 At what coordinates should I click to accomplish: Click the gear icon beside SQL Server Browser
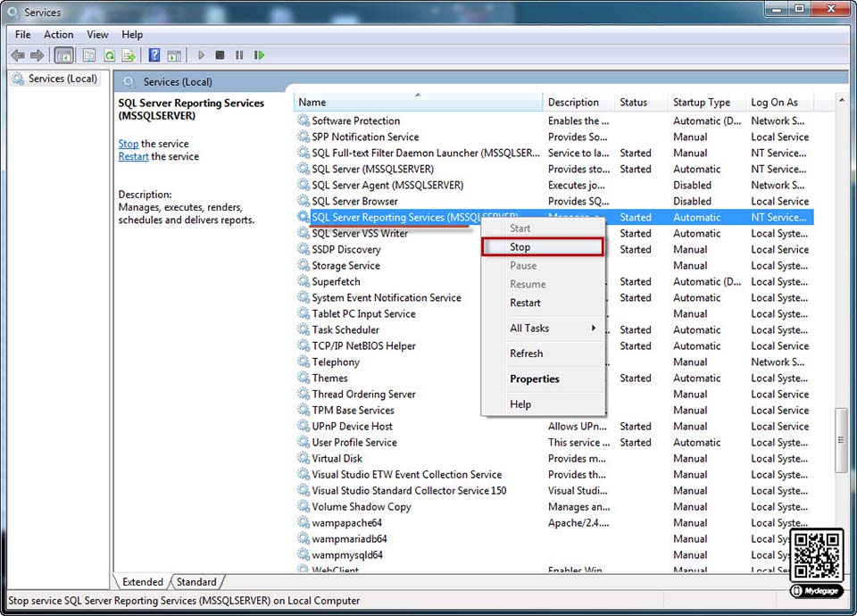point(303,201)
